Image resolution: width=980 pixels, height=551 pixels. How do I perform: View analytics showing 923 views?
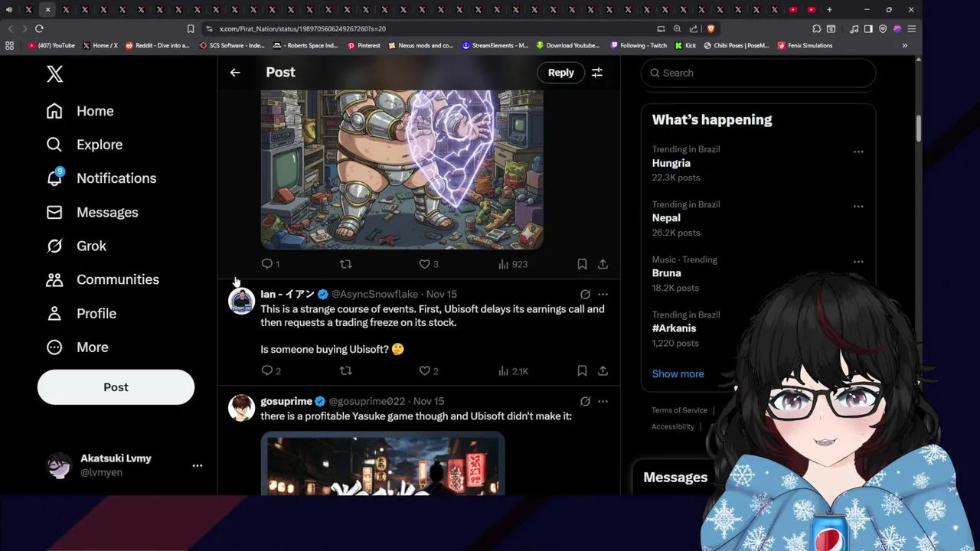point(512,264)
